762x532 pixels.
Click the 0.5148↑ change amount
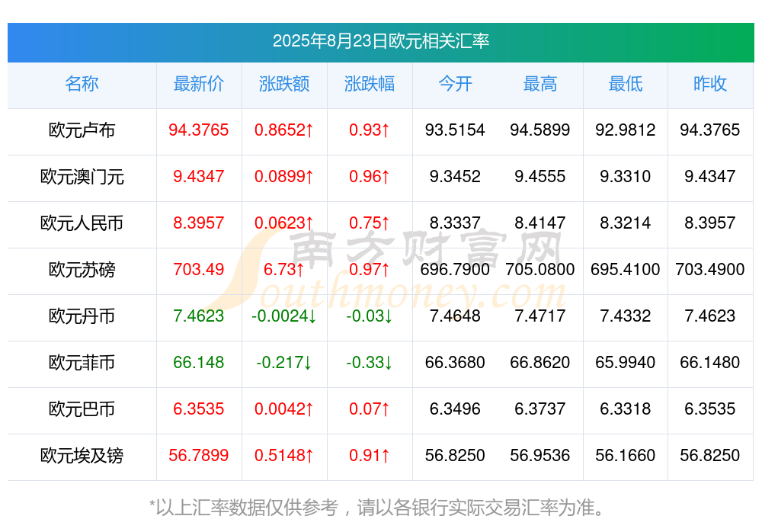283,455
